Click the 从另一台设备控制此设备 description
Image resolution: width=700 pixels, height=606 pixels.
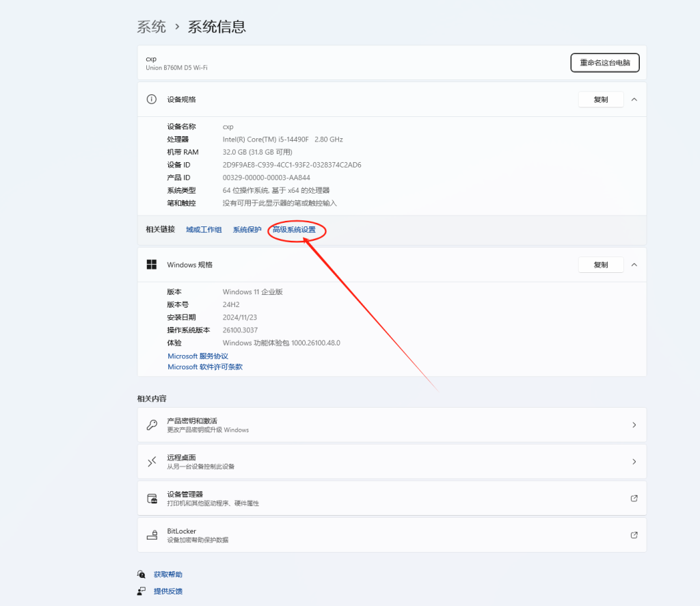click(201, 466)
